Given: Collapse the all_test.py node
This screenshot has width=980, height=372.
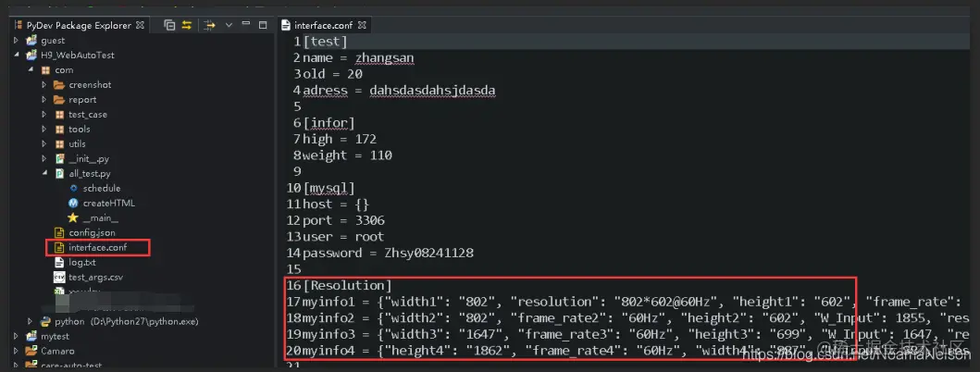Looking at the screenshot, I should [x=43, y=173].
